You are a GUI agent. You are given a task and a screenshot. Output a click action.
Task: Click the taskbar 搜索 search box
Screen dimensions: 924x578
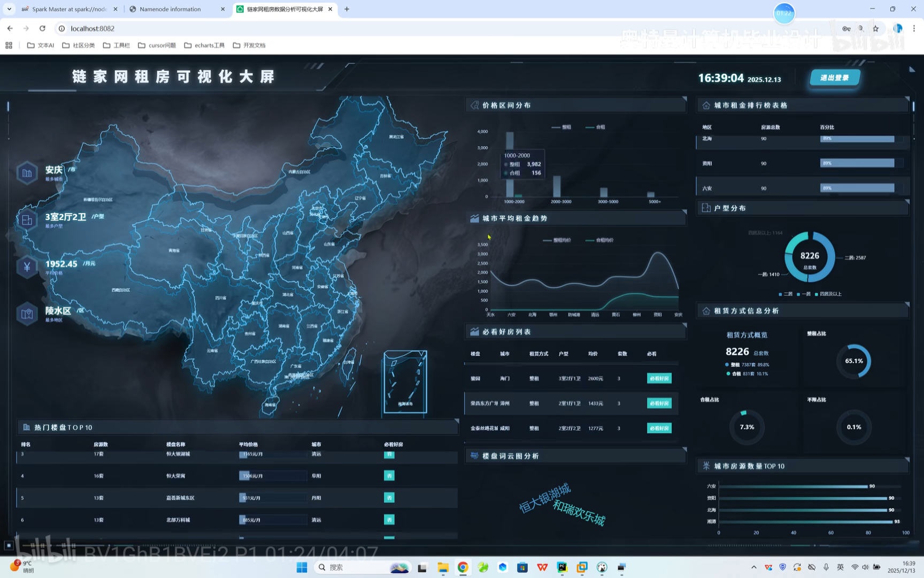363,567
